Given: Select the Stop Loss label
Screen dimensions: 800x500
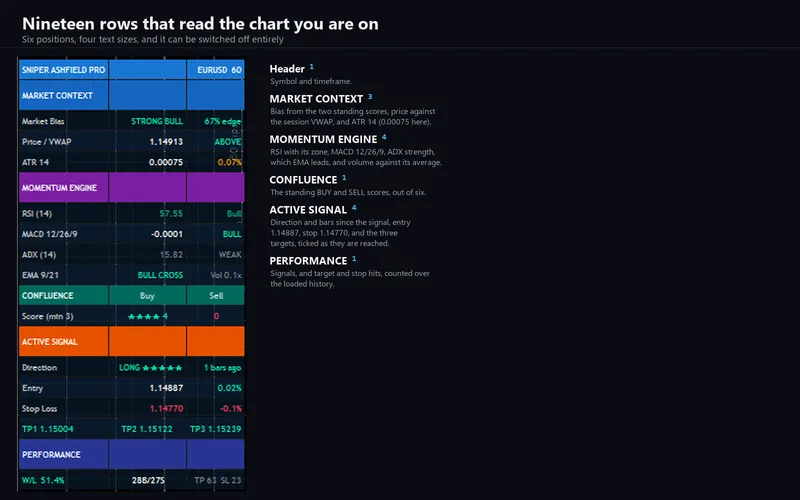Looking at the screenshot, I should tap(39, 408).
